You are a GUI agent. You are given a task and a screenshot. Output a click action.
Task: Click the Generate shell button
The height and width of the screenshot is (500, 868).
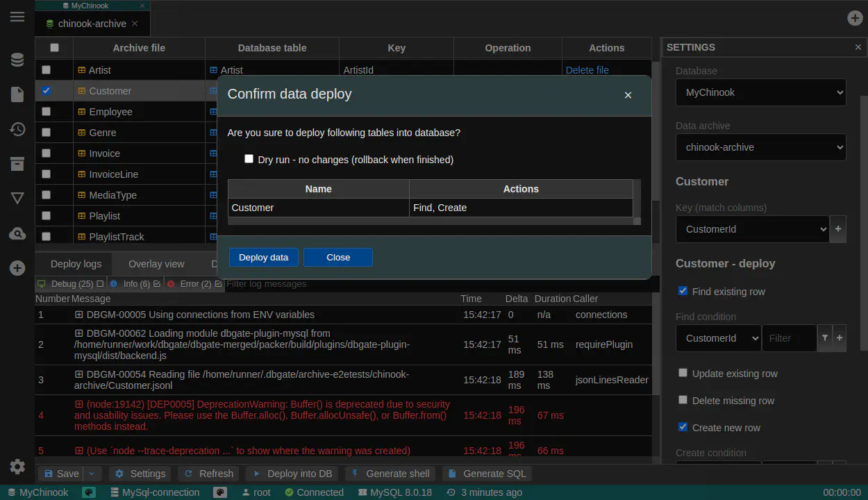[x=390, y=474]
